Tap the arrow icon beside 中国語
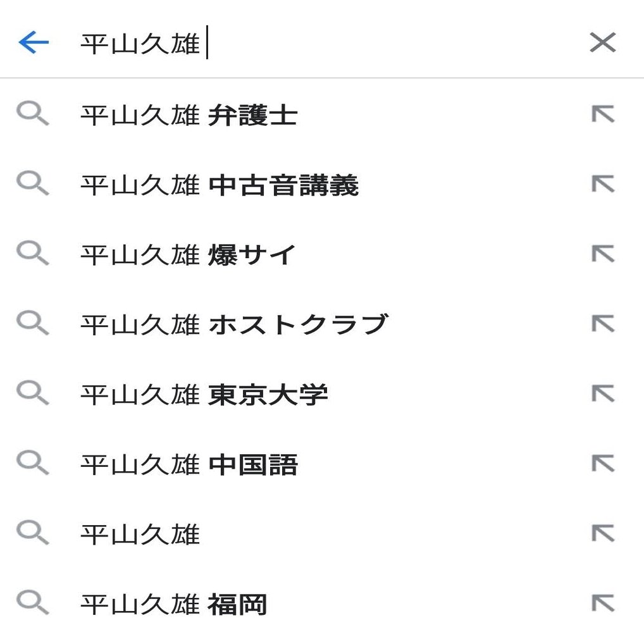This screenshot has width=644, height=644. (603, 464)
